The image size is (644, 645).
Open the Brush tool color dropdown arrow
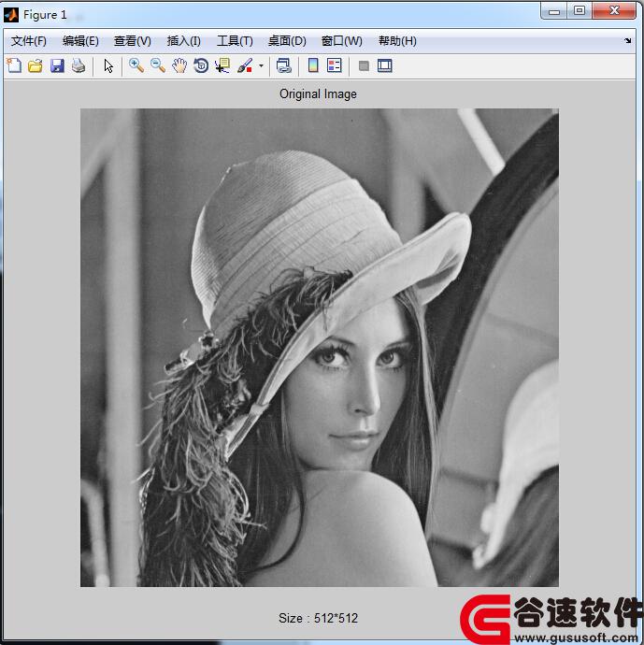pos(261,65)
